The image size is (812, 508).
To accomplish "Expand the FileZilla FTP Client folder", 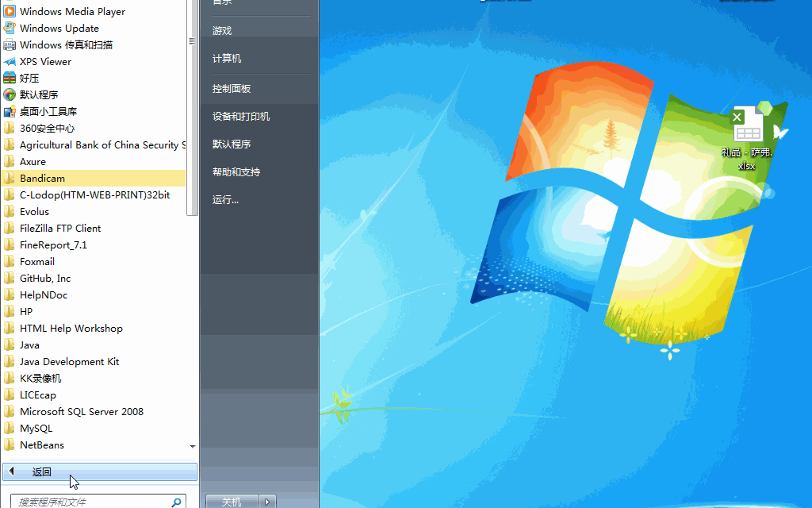I will coord(59,229).
